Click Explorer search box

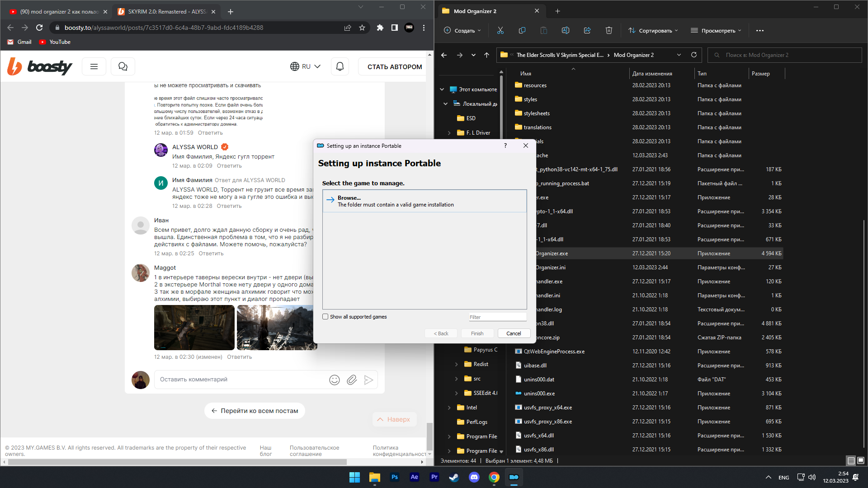(x=784, y=55)
